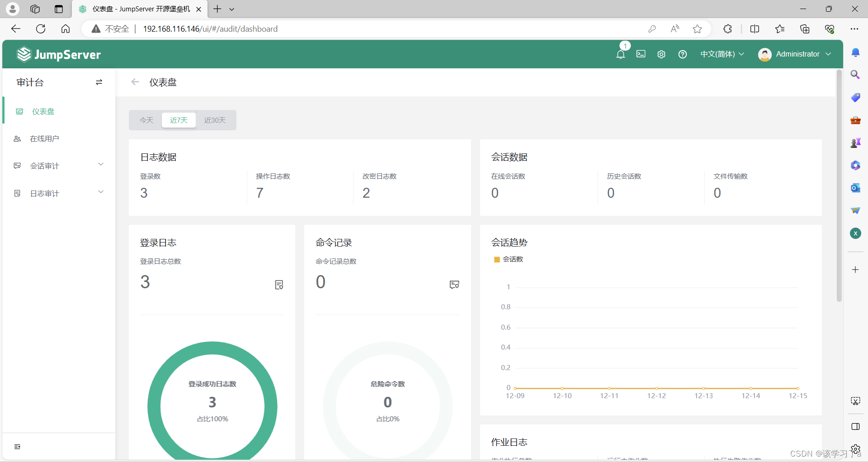Viewport: 868px width, 462px height.
Task: Open Edge sidebar search icon
Action: [855, 75]
